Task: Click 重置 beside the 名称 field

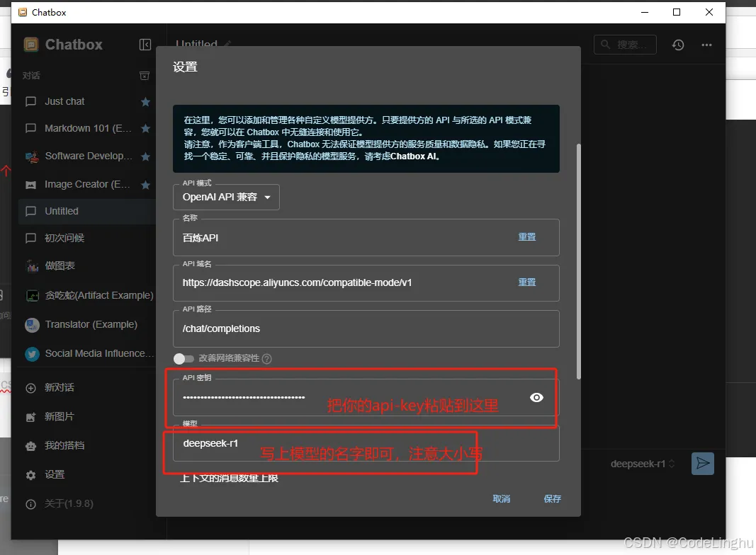Action: pyautogui.click(x=527, y=237)
